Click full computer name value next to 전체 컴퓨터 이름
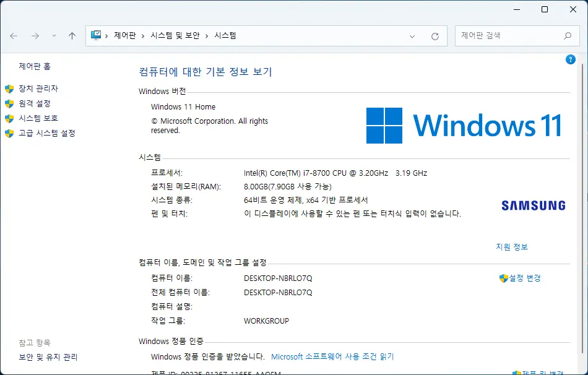 coord(278,293)
